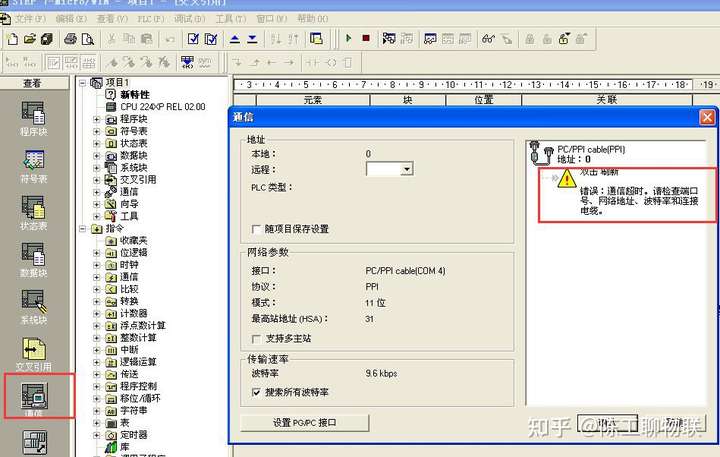Click the Compile All toolbar icon
This screenshot has height=457, width=720.
(211, 39)
